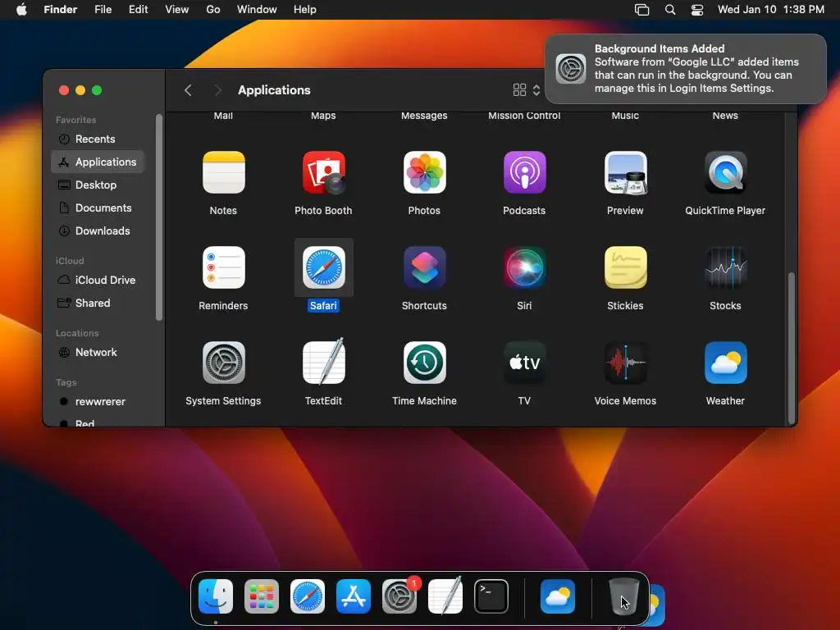
Task: Open the Shared folder in sidebar
Action: [98, 304]
